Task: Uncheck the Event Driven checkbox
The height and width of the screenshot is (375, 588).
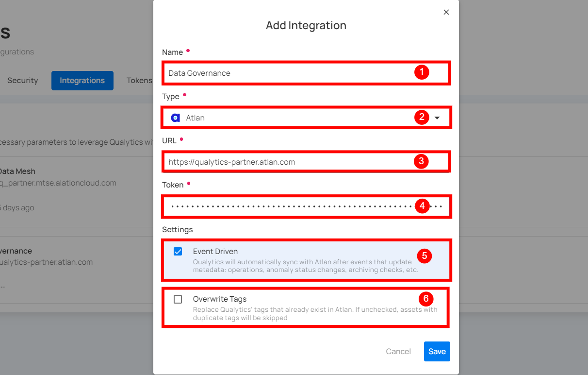Action: click(178, 252)
